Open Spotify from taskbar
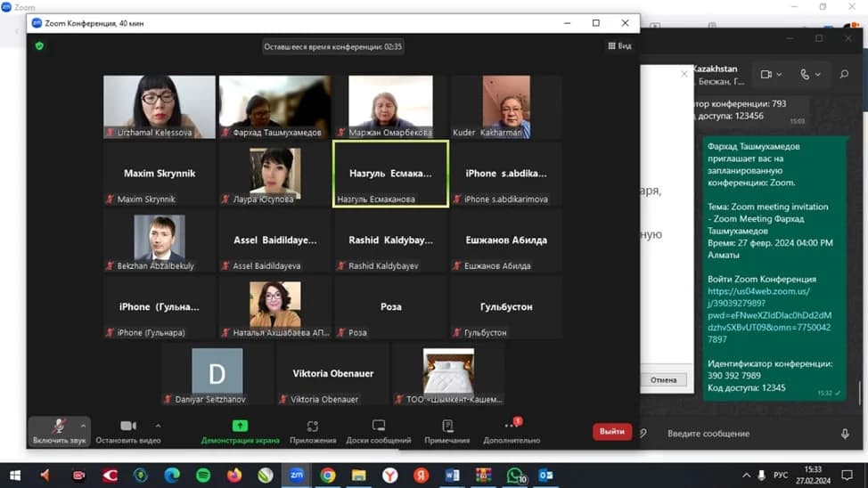 [x=203, y=476]
